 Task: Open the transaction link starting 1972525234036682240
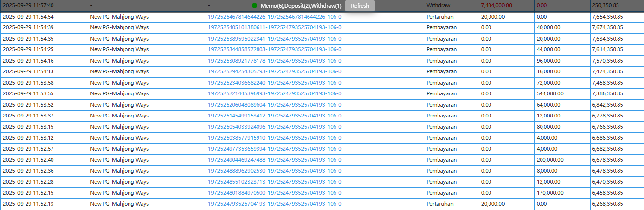click(275, 83)
